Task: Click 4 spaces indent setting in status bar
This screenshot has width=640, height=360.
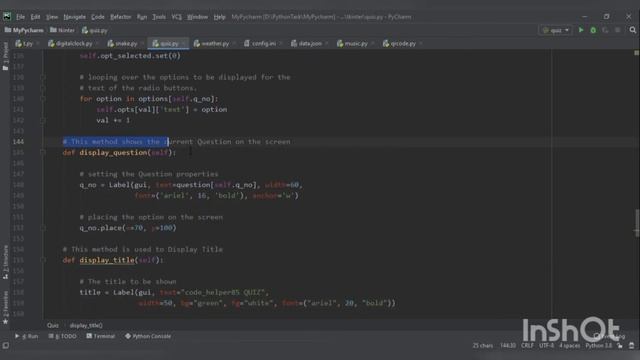Action: [569, 346]
